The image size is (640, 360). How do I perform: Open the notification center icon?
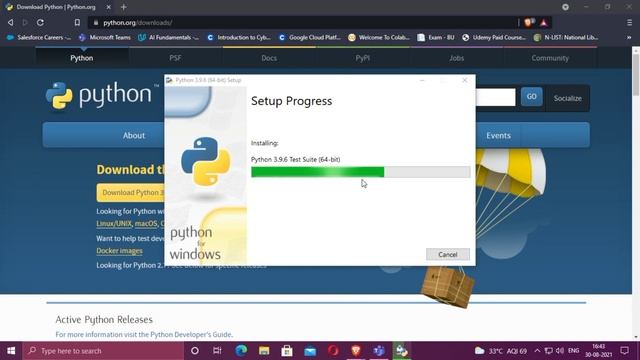click(624, 351)
